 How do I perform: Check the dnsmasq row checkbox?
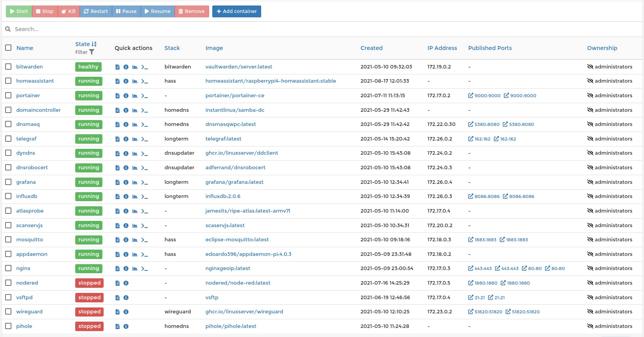[8, 124]
